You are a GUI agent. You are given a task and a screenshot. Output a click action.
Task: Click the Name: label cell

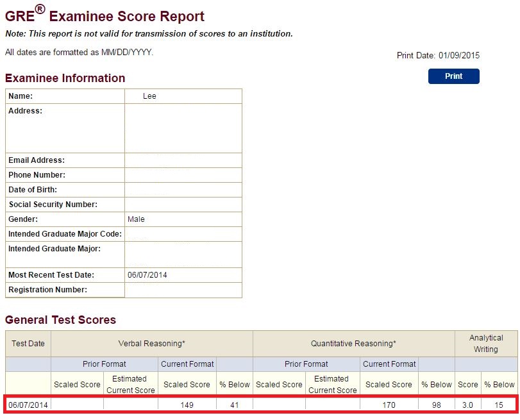[x=65, y=96]
